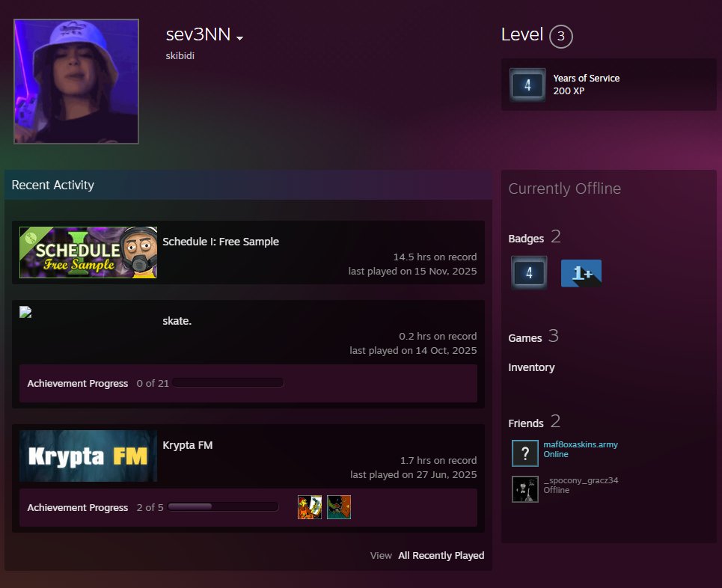Click the Krypta FM achievement progress bar

[223, 507]
